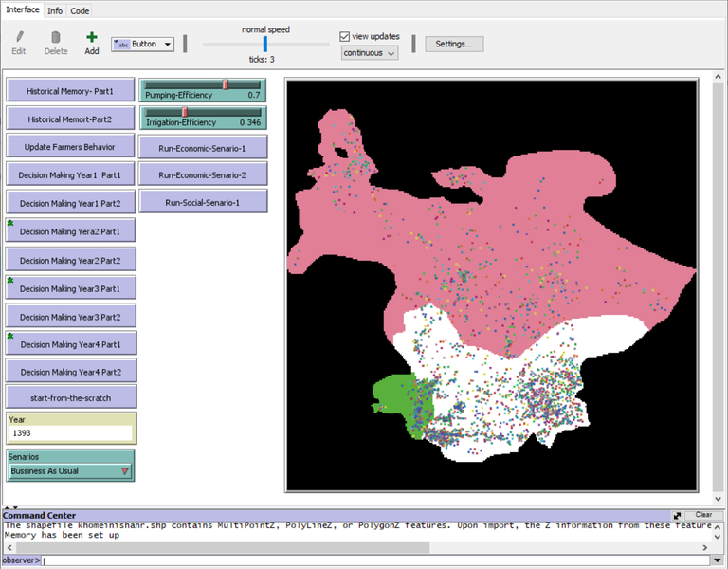Click the Command Center pop-out window icon
The height and width of the screenshot is (569, 728).
click(678, 515)
